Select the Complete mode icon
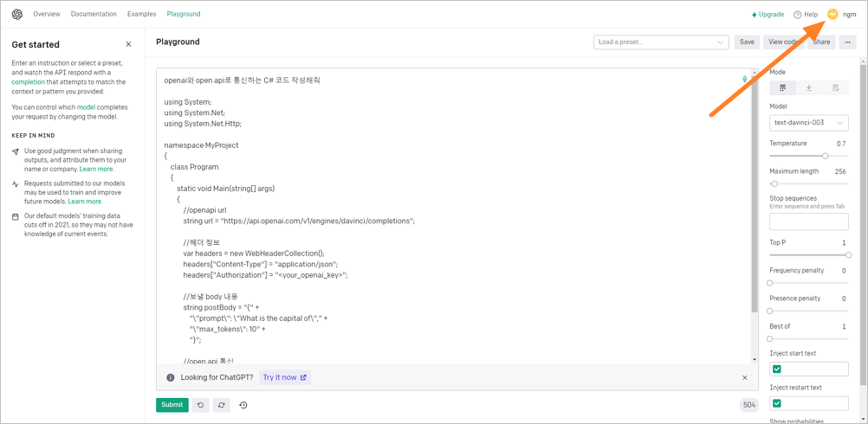The image size is (868, 424). (x=783, y=88)
